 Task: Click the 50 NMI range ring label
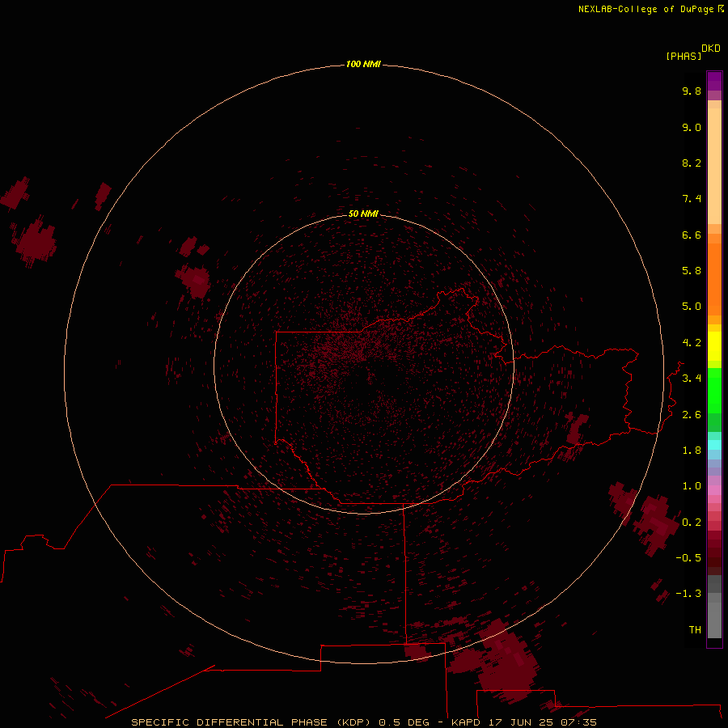pyautogui.click(x=363, y=214)
